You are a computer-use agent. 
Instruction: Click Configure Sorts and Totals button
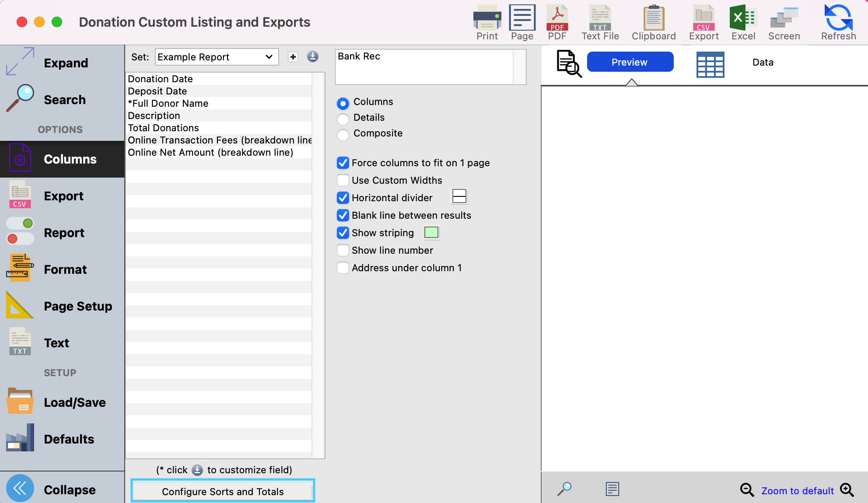(x=223, y=491)
